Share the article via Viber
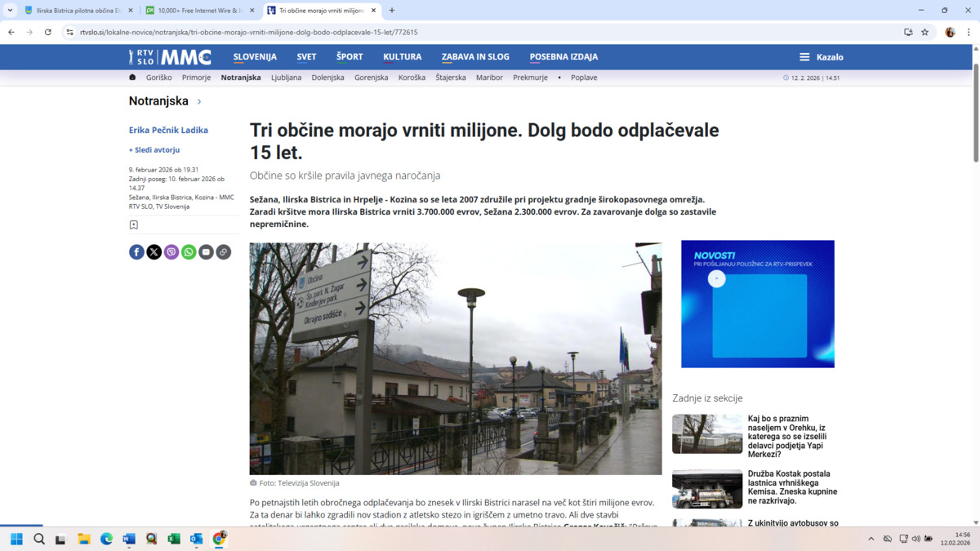This screenshot has height=551, width=980. pos(171,252)
